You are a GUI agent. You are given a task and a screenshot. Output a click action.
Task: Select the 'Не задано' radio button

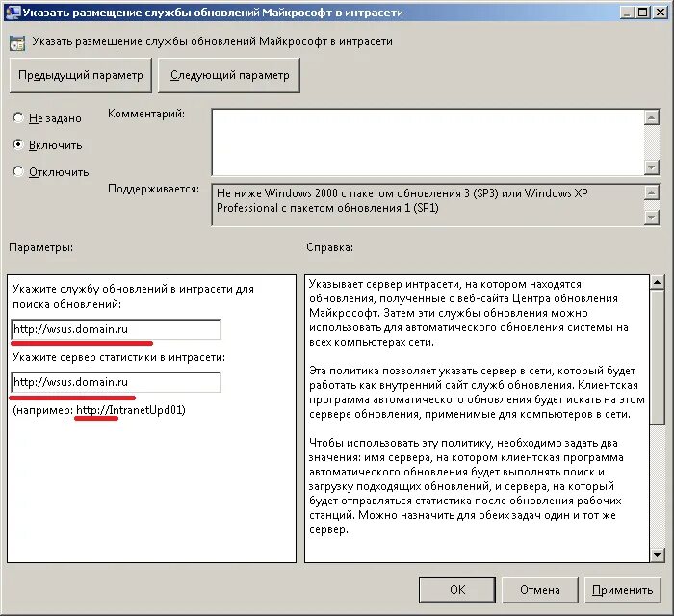[x=18, y=117]
